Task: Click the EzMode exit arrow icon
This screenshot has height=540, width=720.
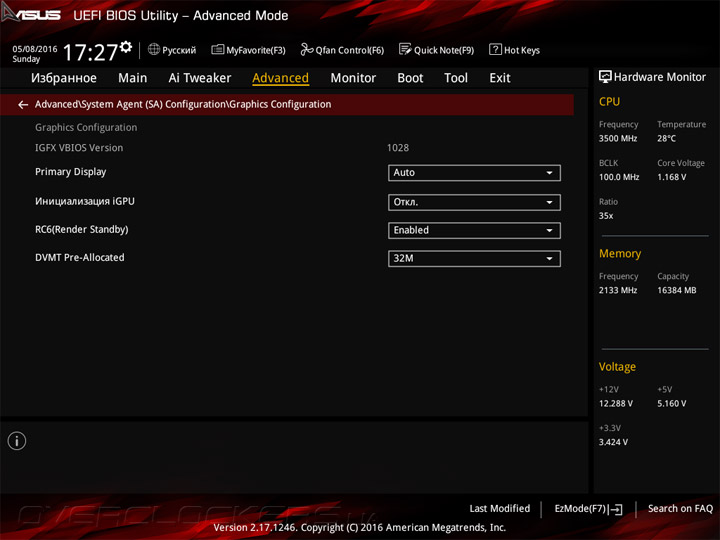Action: (616, 509)
